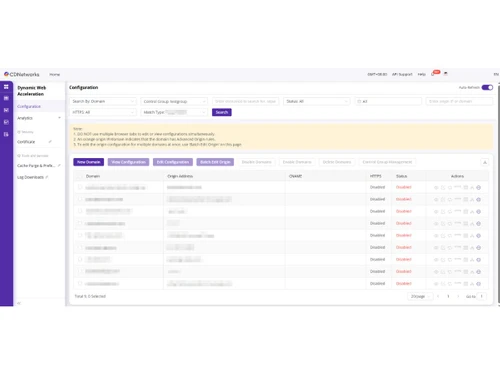The width and height of the screenshot is (500, 375).
Task: Go to the next page arrow
Action: click(x=458, y=296)
